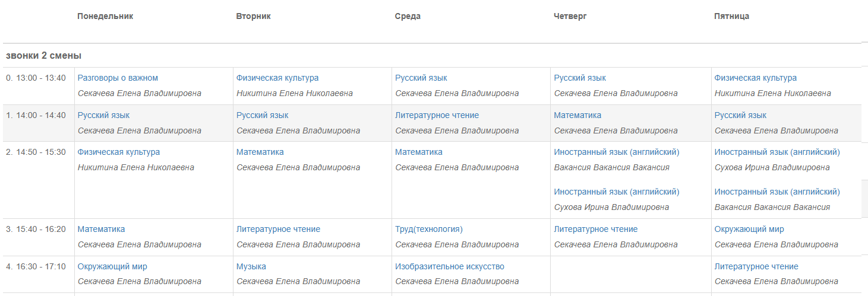Click Thursday's first Иностранный язык (английский) link
Viewport: 868px width, 296px height.
(617, 152)
